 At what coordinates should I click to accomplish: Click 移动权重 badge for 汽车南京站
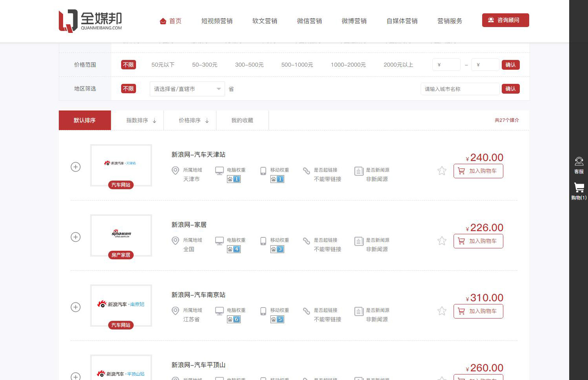[x=277, y=319]
